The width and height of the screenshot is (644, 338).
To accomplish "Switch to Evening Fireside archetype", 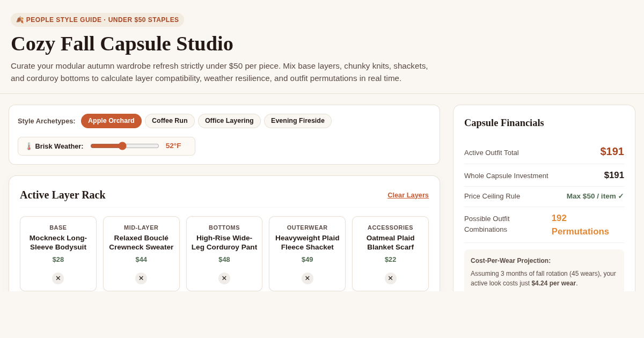I will click(298, 121).
